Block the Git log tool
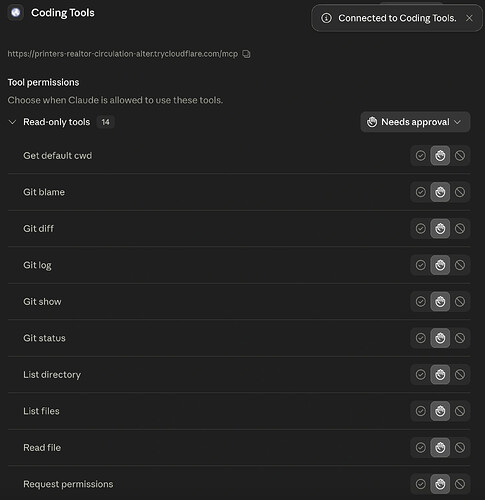 tap(460, 265)
